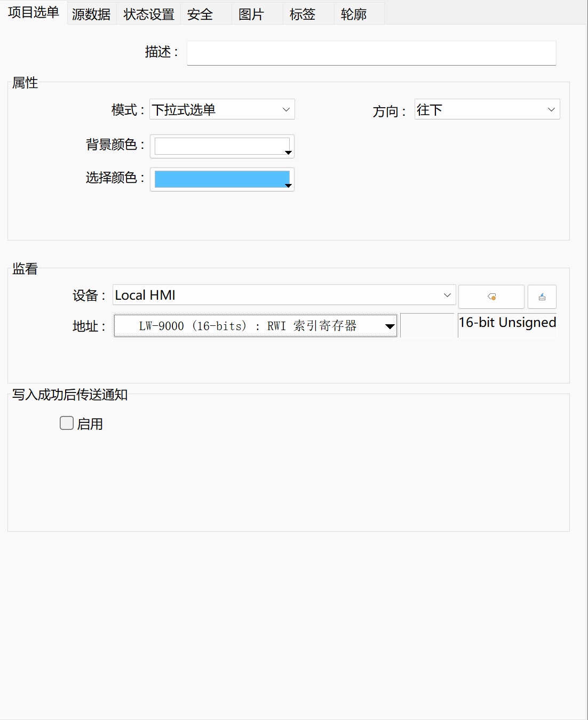This screenshot has width=588, height=720.
Task: Open the blue 选择颜色 color picker
Action: click(222, 180)
